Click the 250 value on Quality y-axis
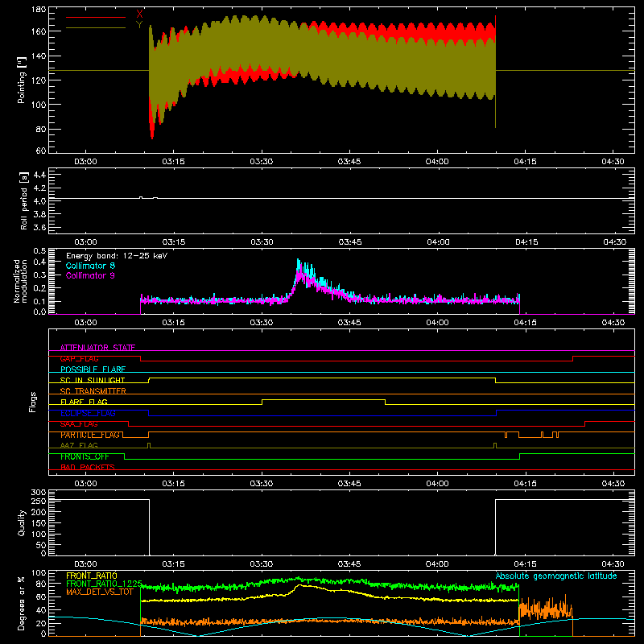The width and height of the screenshot is (644, 644). [39, 502]
